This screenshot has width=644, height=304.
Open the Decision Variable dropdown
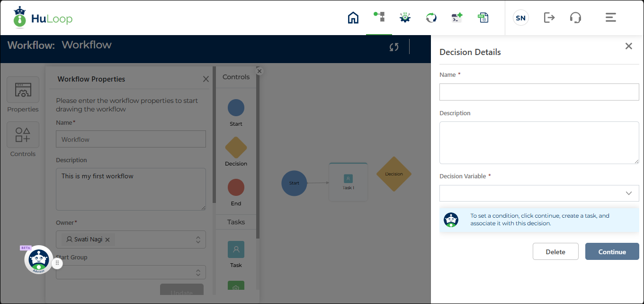pyautogui.click(x=539, y=193)
